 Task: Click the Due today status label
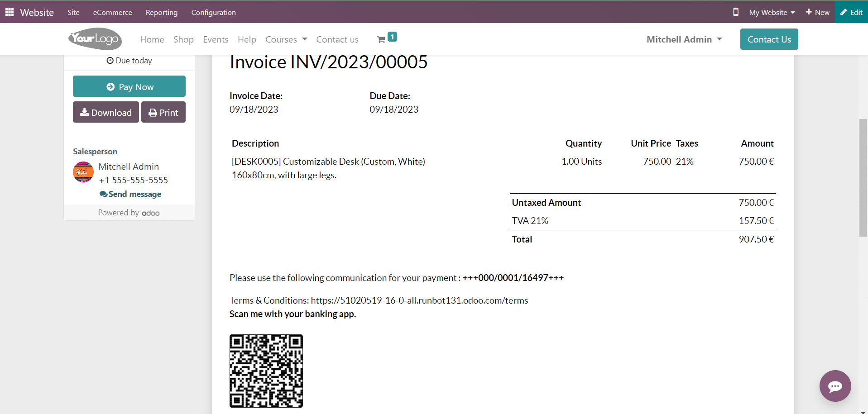(x=129, y=61)
